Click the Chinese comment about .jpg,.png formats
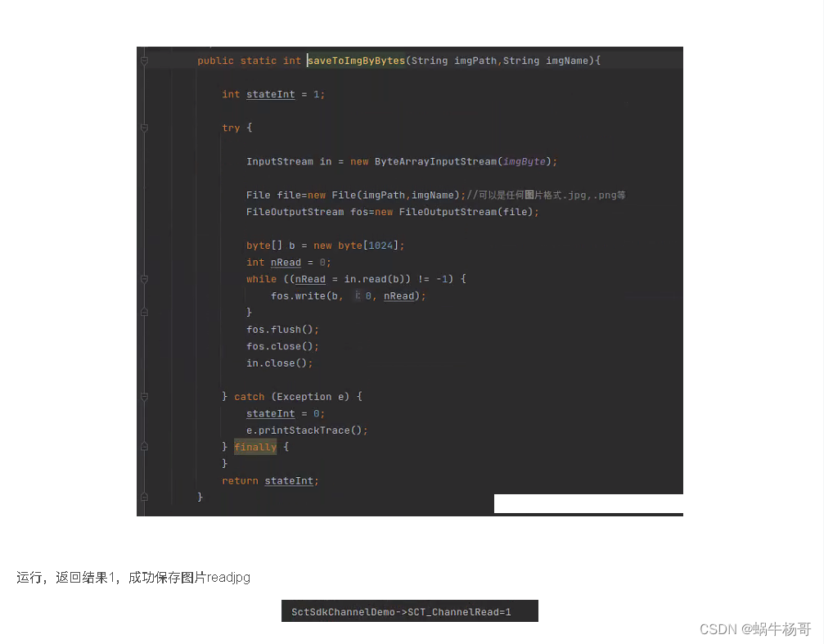 pyautogui.click(x=546, y=195)
